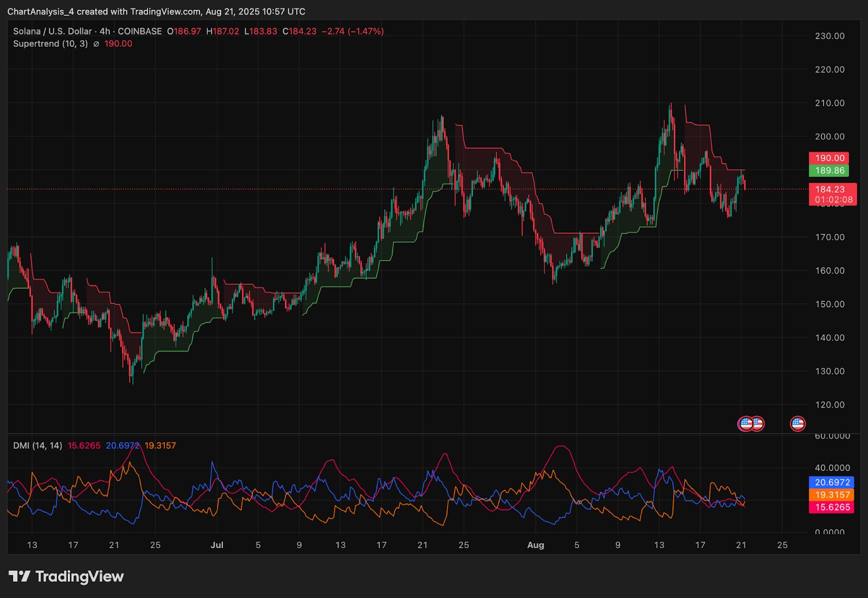Click the change value −2.74 (−1.47%)

[353, 31]
